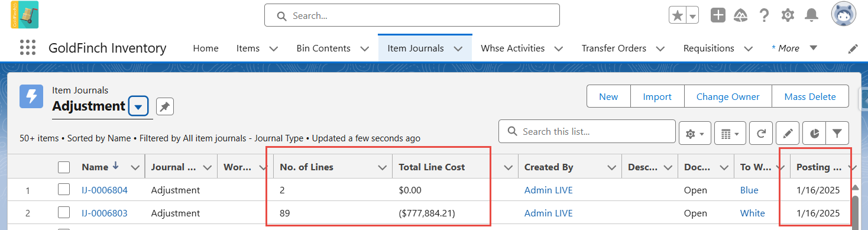The width and height of the screenshot is (868, 230).
Task: Expand the Whse Activities dropdown chevron
Action: [559, 48]
